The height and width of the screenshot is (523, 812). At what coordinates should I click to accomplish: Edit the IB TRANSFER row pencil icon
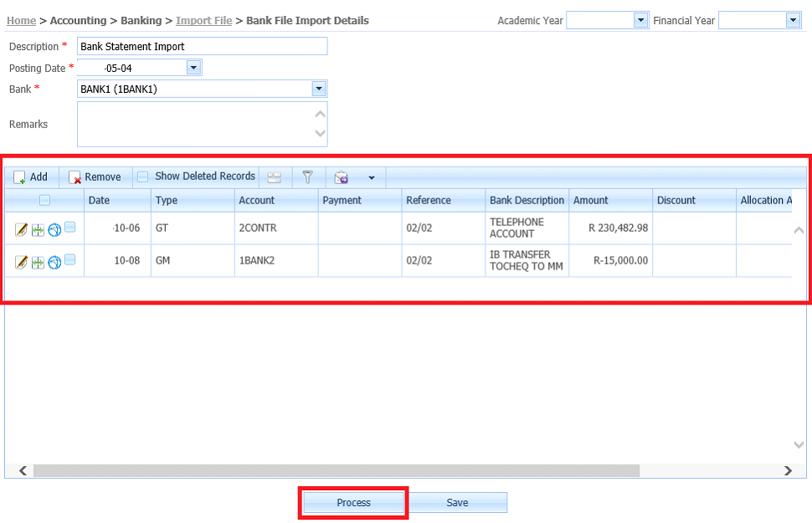[21, 262]
